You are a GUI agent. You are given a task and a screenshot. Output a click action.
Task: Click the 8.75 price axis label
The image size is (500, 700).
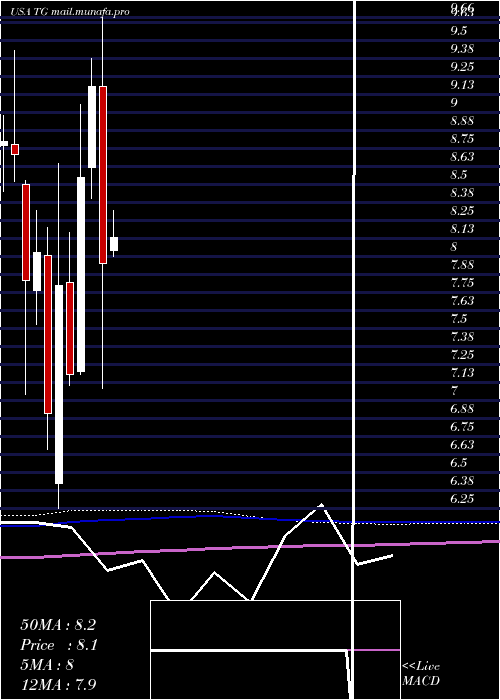462,139
